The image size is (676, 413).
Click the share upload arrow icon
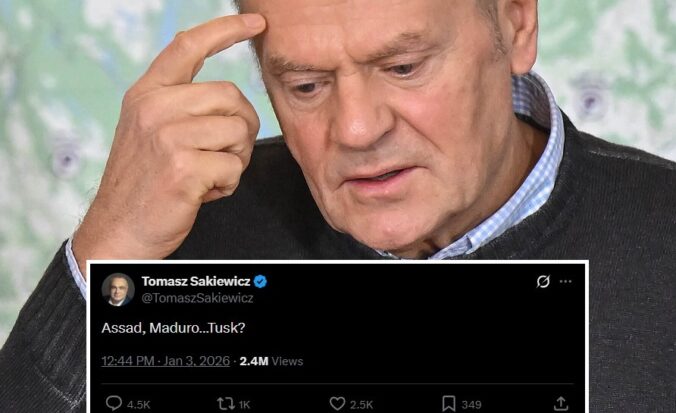coord(560,404)
